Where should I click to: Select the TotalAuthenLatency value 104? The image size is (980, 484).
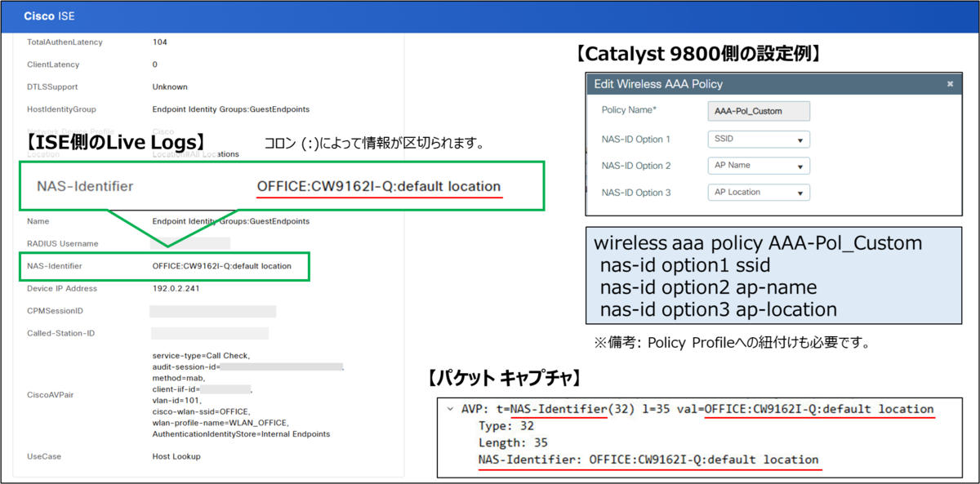pyautogui.click(x=160, y=42)
